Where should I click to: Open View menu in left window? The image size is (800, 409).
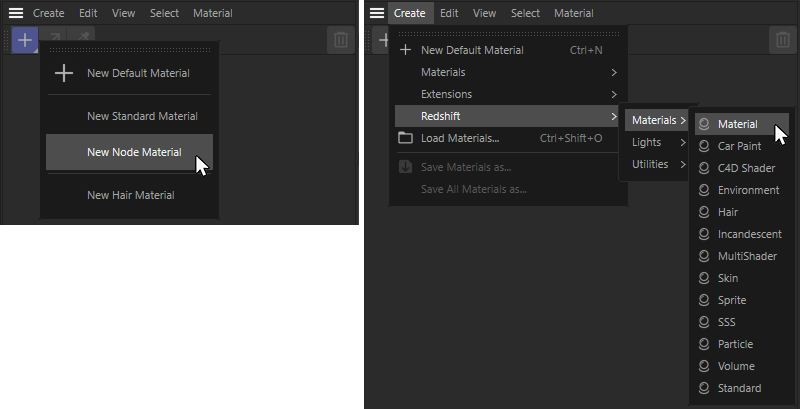point(123,13)
